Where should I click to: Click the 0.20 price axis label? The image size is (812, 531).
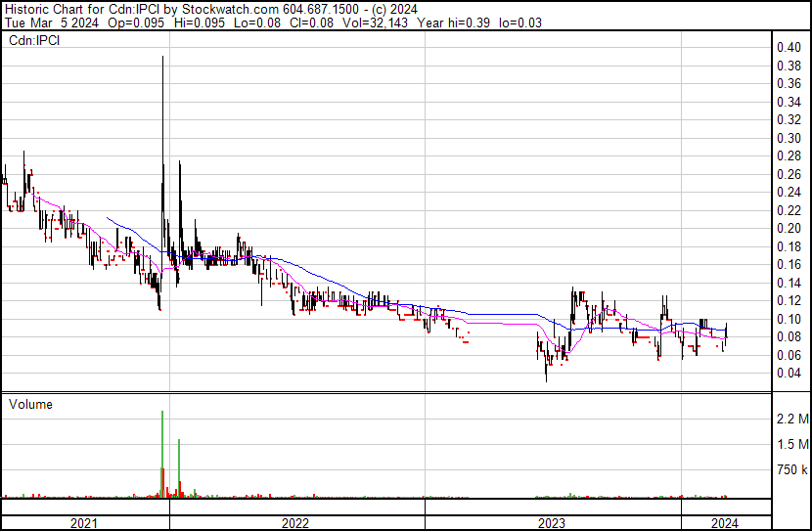[x=789, y=228]
